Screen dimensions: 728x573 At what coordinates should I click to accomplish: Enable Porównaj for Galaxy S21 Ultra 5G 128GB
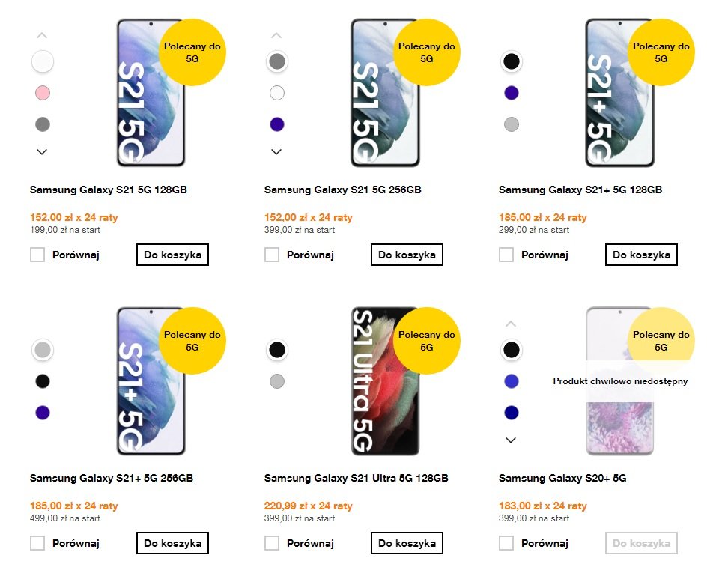[x=272, y=543]
